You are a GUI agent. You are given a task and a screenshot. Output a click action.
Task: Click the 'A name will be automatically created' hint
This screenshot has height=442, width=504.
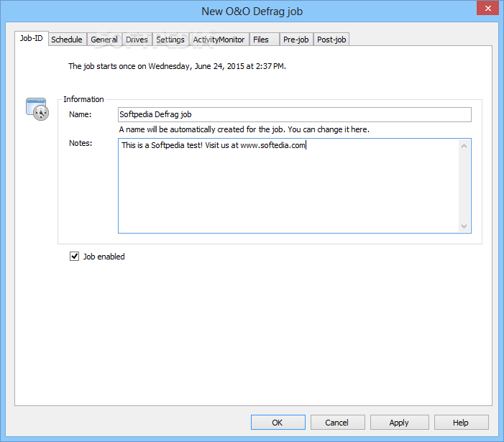(x=244, y=129)
